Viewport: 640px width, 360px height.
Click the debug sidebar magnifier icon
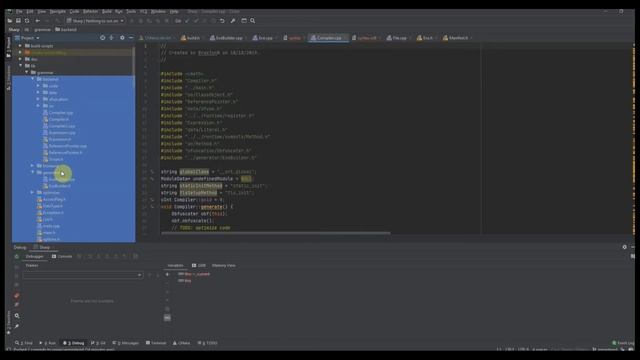click(17, 316)
